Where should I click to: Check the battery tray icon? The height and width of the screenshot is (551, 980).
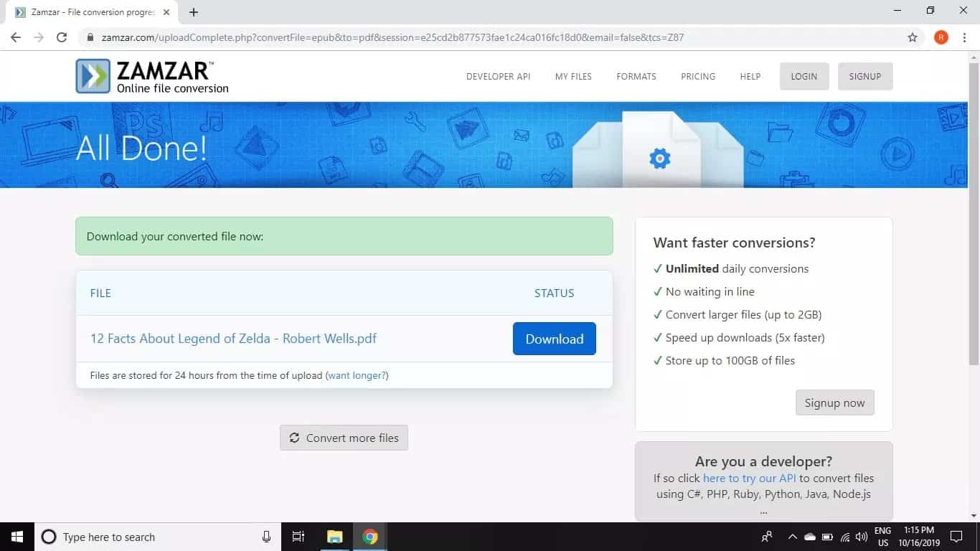click(827, 537)
